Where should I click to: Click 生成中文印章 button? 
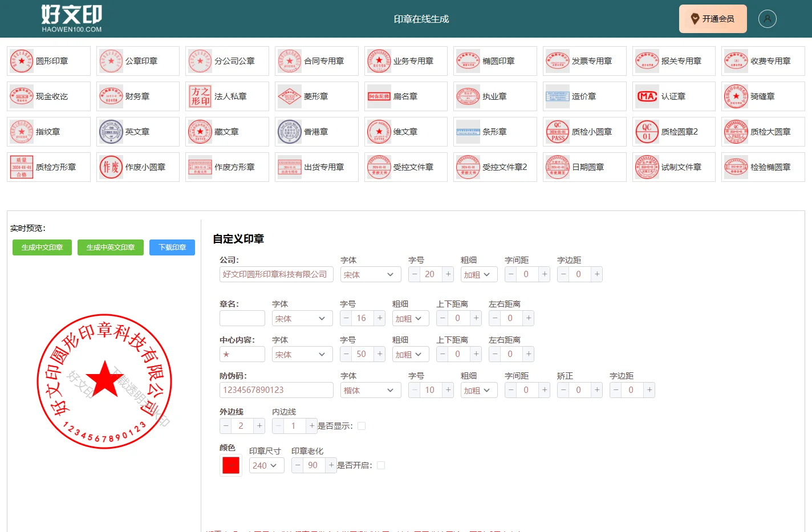pyautogui.click(x=42, y=247)
